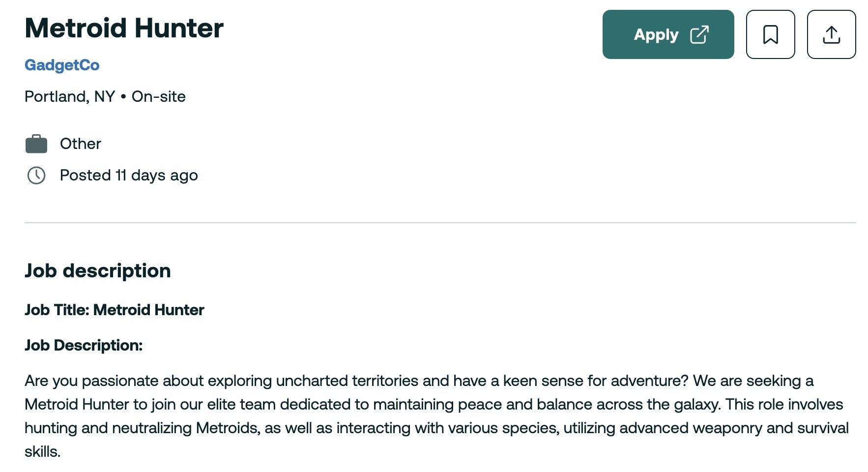The width and height of the screenshot is (868, 472).
Task: Click the horizontal divider below job details
Action: [440, 223]
